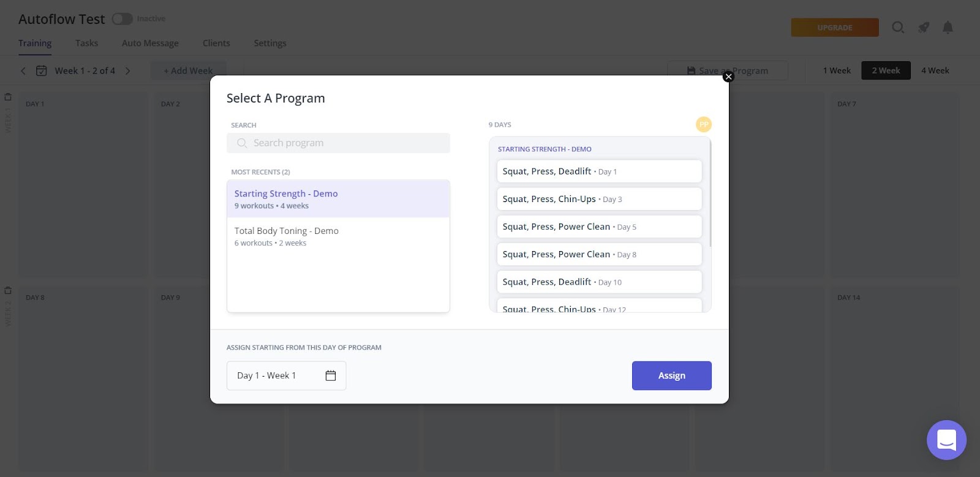Select the 4 Week view
980x477 pixels.
click(935, 70)
